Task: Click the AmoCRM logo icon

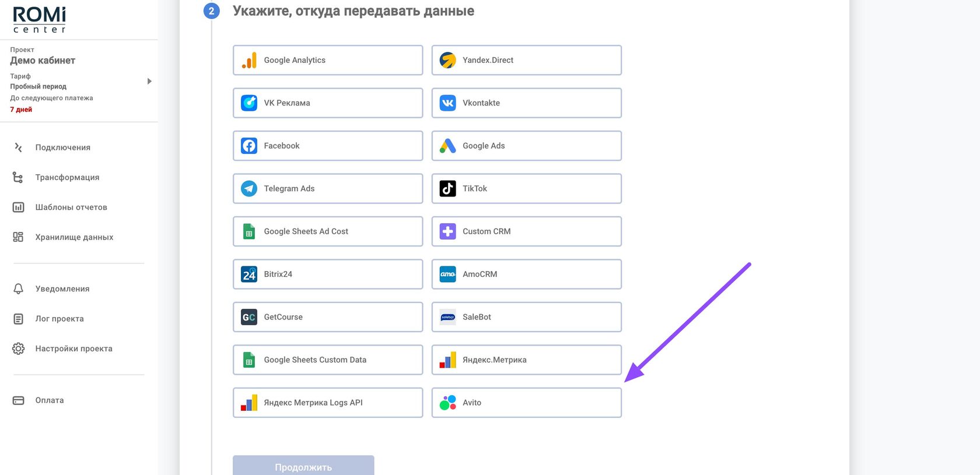Action: (x=448, y=274)
